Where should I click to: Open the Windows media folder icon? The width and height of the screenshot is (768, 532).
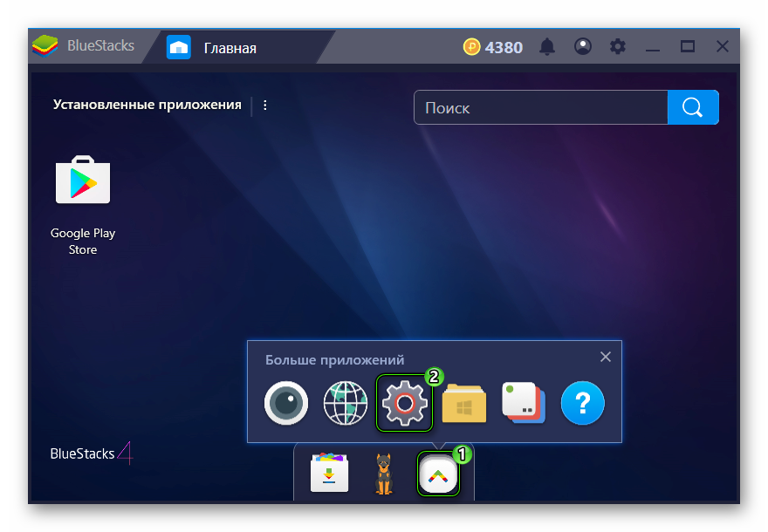click(x=463, y=403)
